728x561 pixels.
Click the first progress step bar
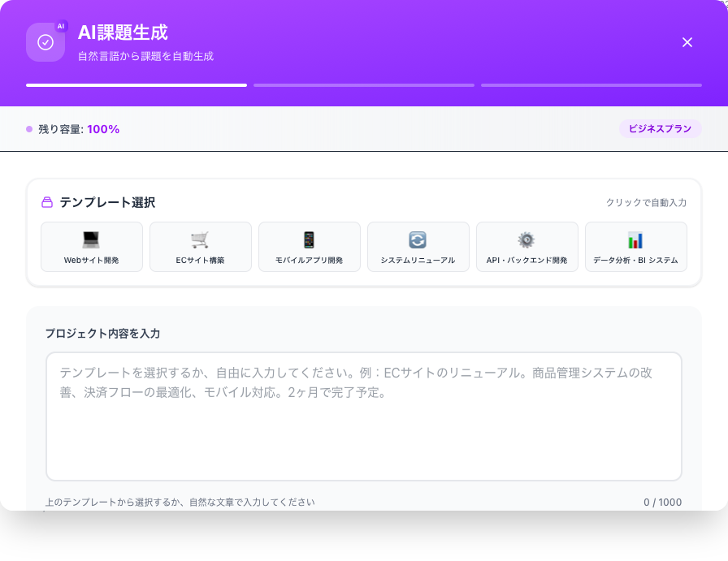pos(136,84)
